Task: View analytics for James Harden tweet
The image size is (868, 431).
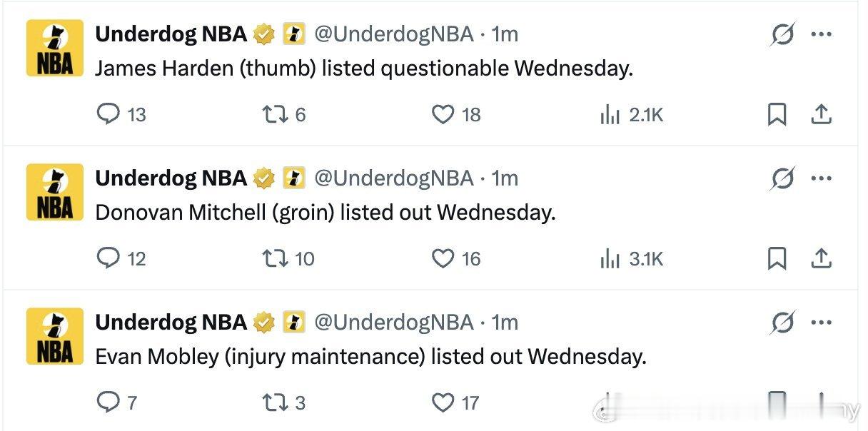Action: tap(610, 115)
